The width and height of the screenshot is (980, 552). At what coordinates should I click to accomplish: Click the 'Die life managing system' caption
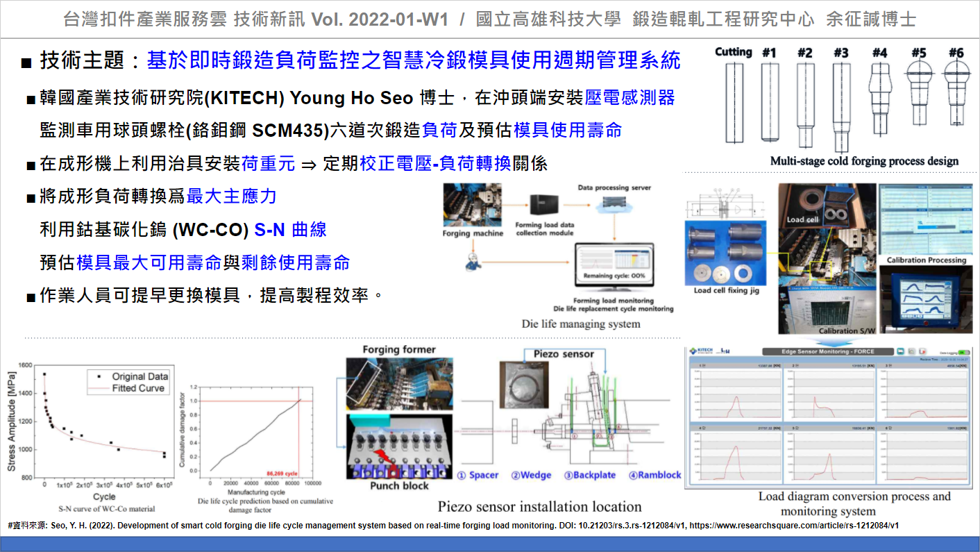pyautogui.click(x=581, y=324)
